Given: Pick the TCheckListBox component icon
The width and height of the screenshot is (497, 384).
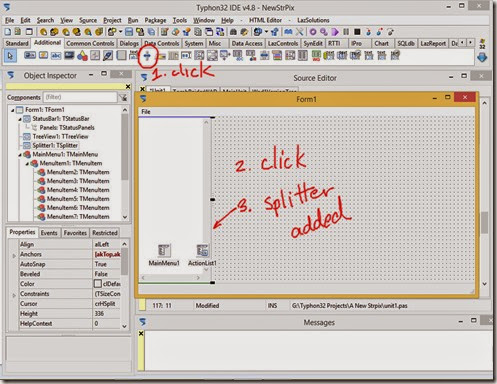Looking at the screenshot, I should 199,55.
